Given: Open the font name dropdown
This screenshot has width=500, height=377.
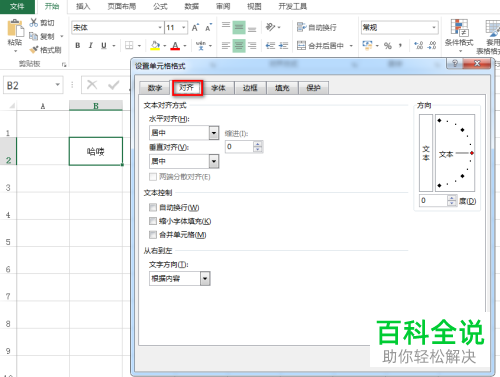Looking at the screenshot, I should (160, 28).
